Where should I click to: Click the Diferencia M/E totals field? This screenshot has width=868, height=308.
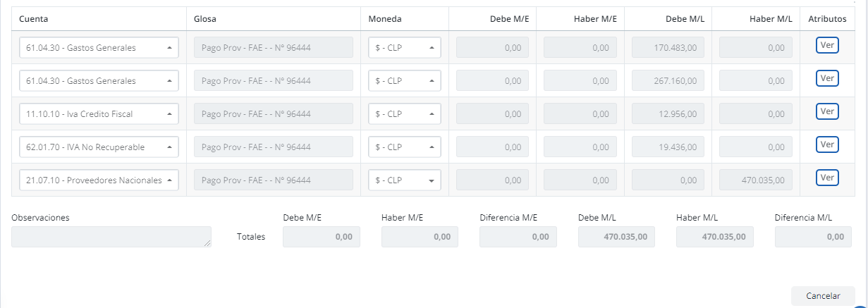point(518,237)
